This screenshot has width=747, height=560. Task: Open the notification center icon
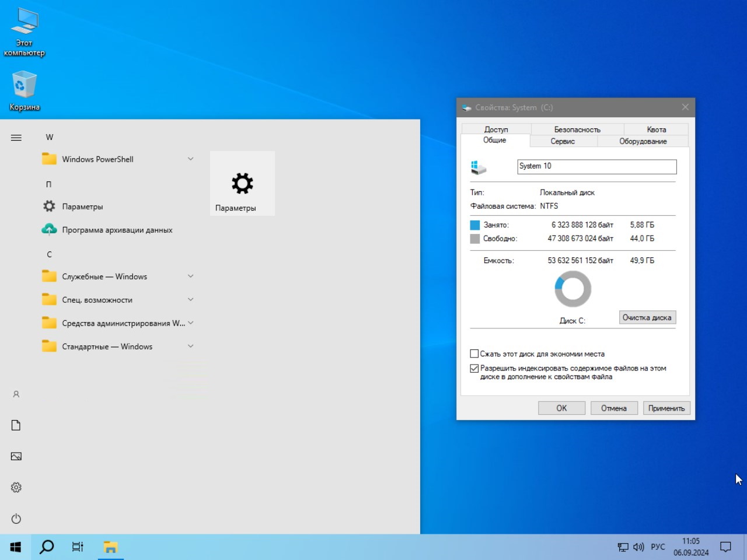[x=725, y=547]
